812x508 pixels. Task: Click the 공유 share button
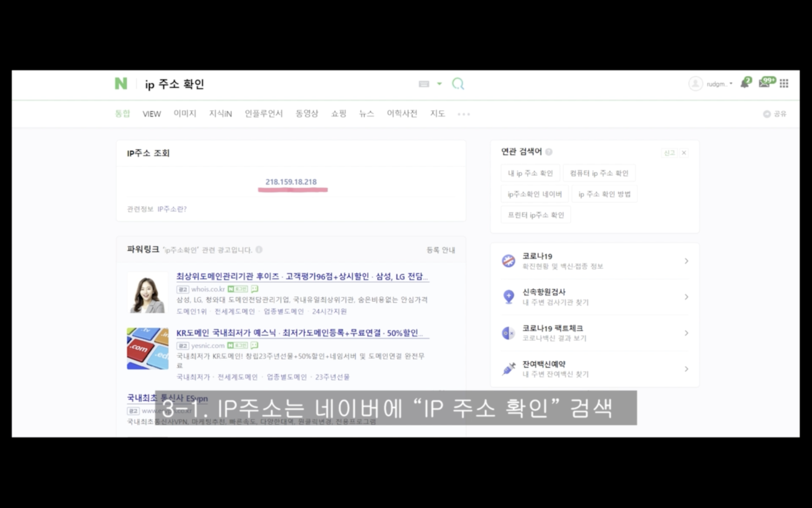[x=775, y=114]
